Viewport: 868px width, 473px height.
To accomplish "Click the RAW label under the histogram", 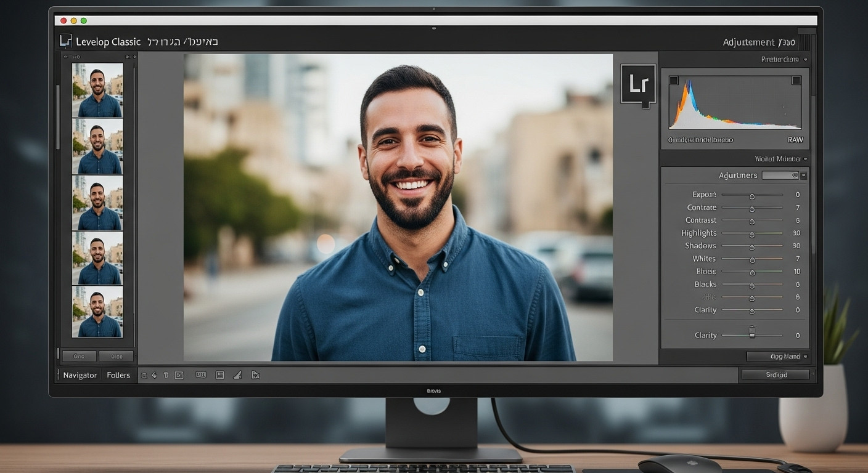I will [x=795, y=140].
